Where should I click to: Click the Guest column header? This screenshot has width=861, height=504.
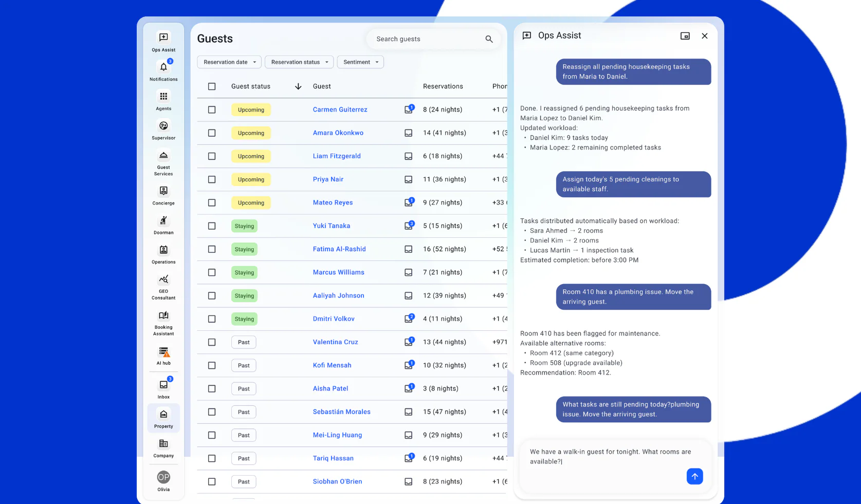point(322,86)
